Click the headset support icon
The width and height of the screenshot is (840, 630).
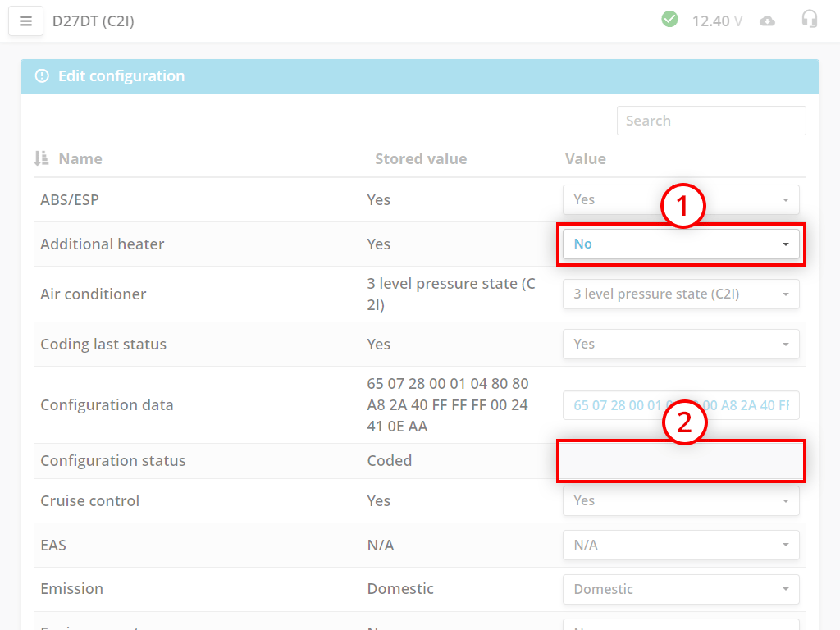pos(810,20)
